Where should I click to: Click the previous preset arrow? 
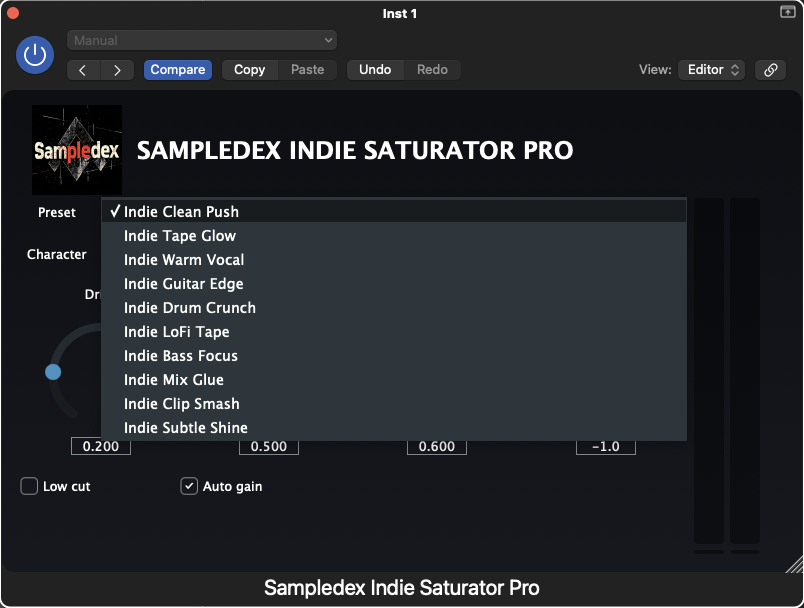click(82, 71)
